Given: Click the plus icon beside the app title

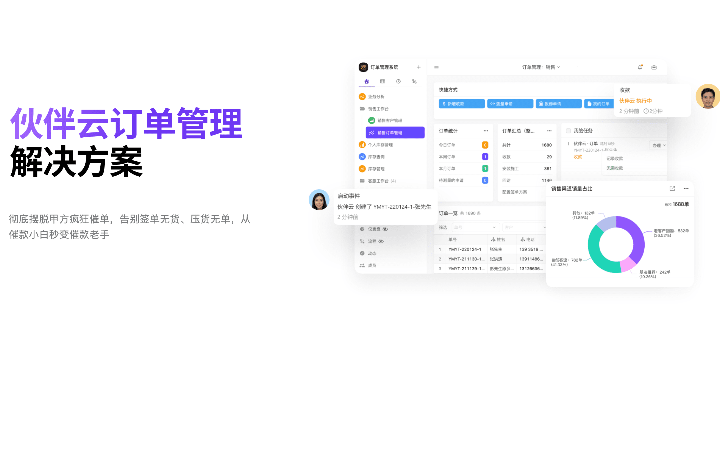Looking at the screenshot, I should [x=418, y=67].
